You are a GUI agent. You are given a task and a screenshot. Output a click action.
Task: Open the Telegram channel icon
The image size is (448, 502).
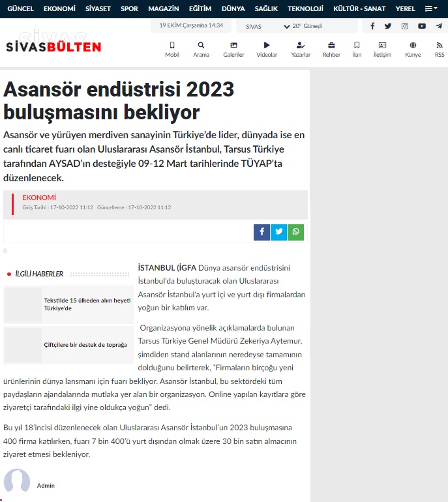(x=439, y=26)
